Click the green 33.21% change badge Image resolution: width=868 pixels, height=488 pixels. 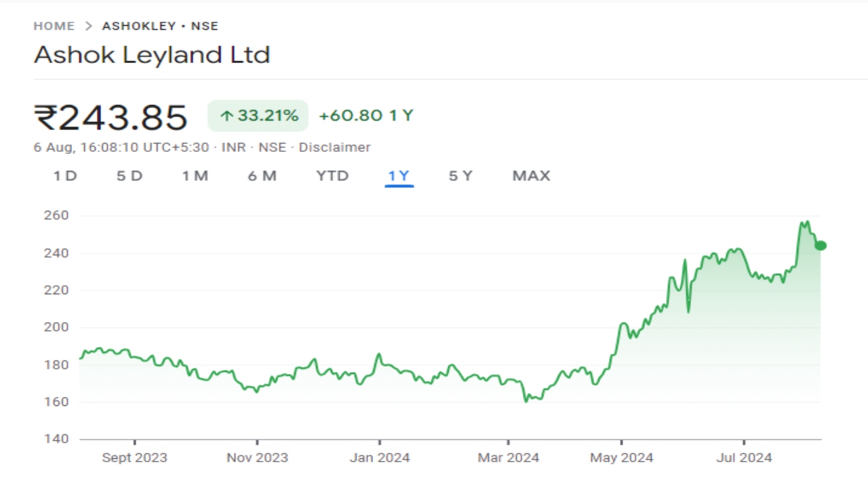tap(258, 116)
